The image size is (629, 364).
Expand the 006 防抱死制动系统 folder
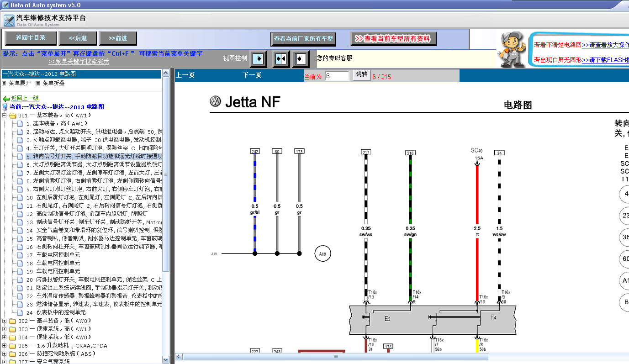(5, 354)
